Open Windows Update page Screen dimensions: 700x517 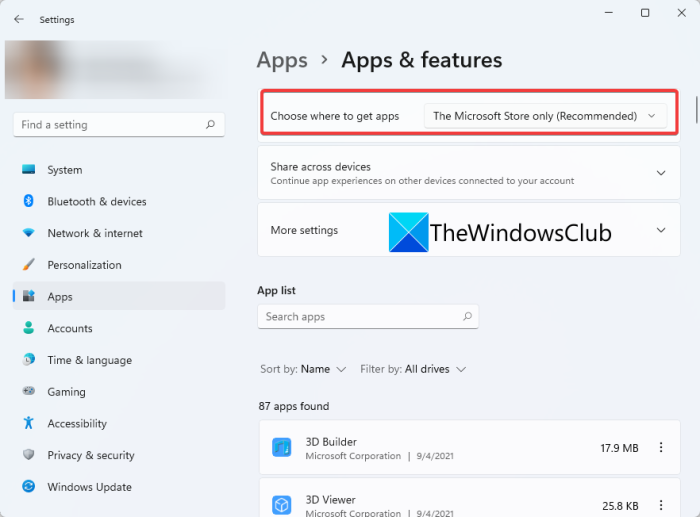point(119,487)
